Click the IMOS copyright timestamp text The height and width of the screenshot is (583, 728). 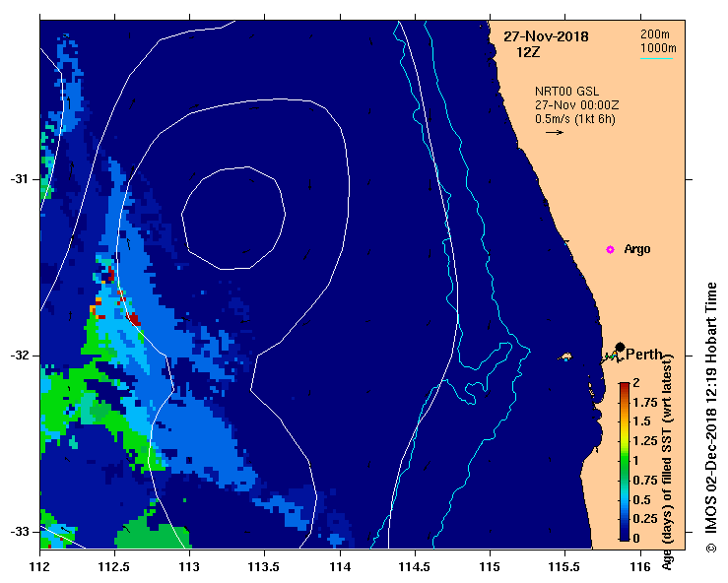pyautogui.click(x=711, y=417)
